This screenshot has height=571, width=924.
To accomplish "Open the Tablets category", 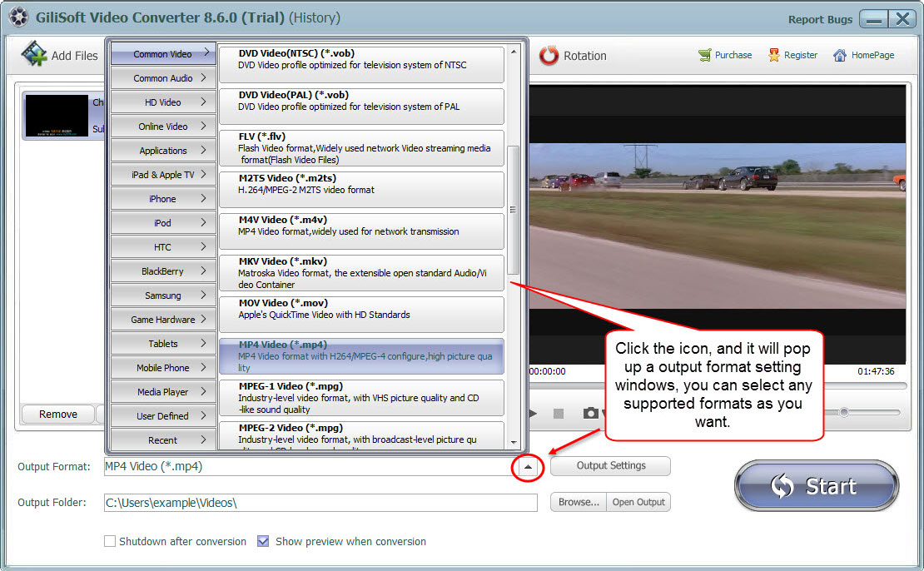I will pos(163,344).
